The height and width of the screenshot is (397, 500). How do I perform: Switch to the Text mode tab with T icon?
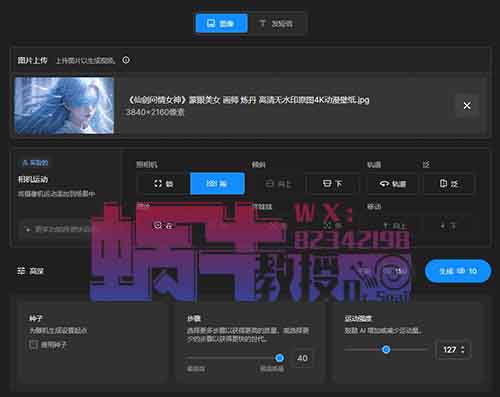[276, 23]
